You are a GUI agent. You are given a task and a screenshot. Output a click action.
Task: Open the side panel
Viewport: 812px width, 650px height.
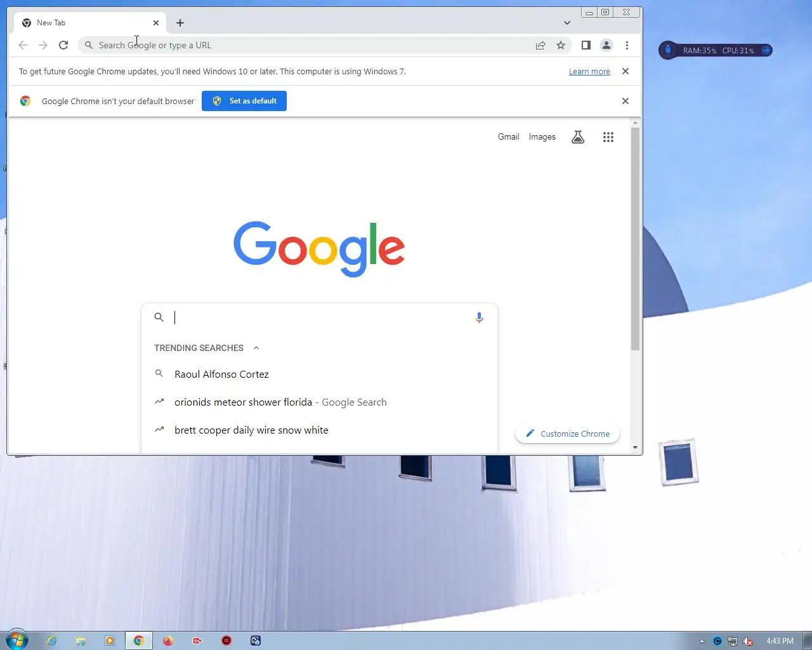[x=586, y=45]
